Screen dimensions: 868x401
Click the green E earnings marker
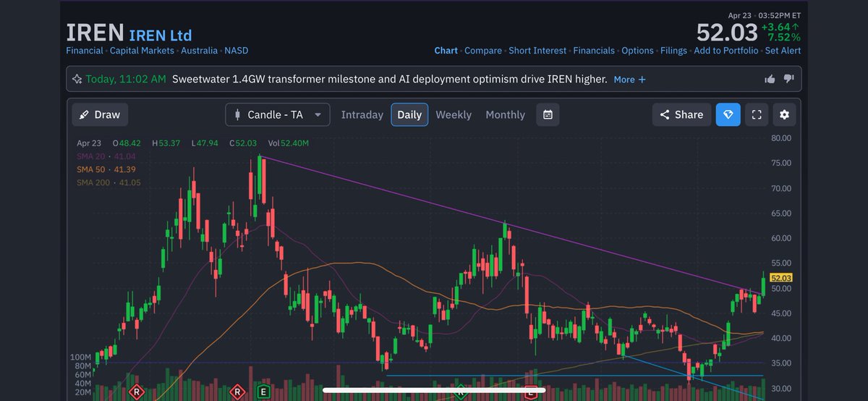[263, 392]
